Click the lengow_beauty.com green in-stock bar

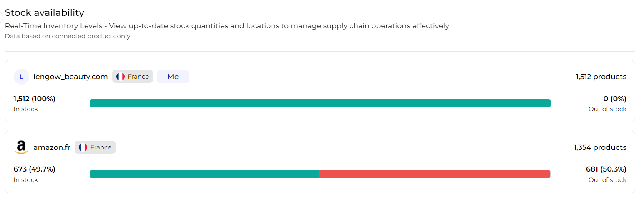[320, 103]
